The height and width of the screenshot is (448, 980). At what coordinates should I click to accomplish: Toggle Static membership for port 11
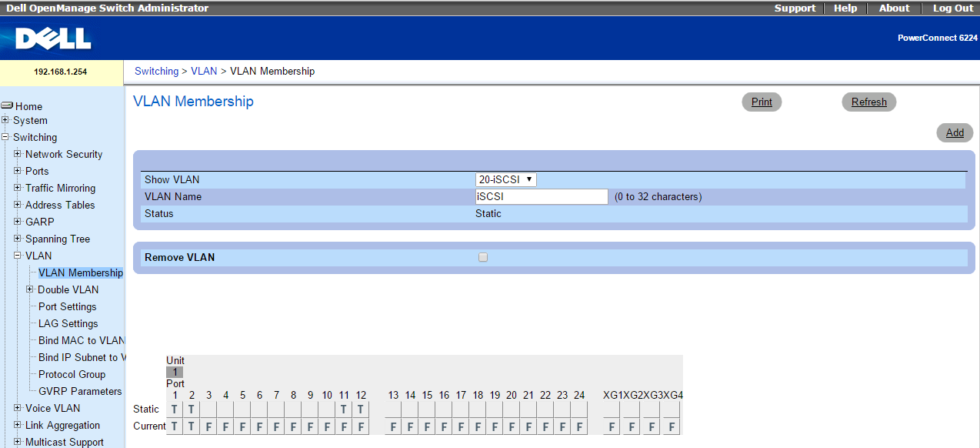(x=344, y=409)
